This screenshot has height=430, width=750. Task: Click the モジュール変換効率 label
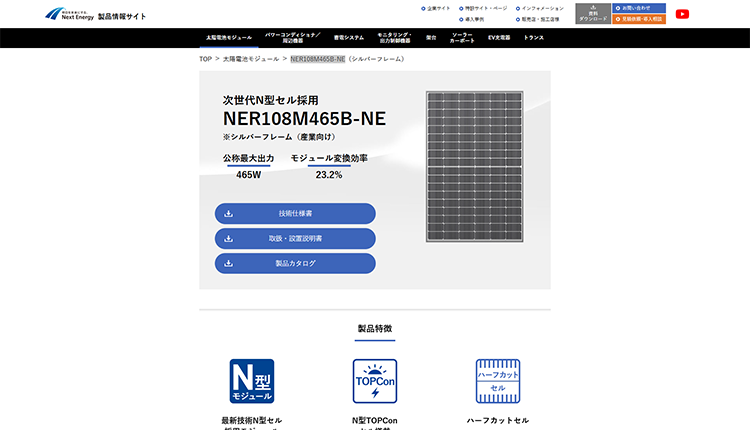[x=329, y=158]
